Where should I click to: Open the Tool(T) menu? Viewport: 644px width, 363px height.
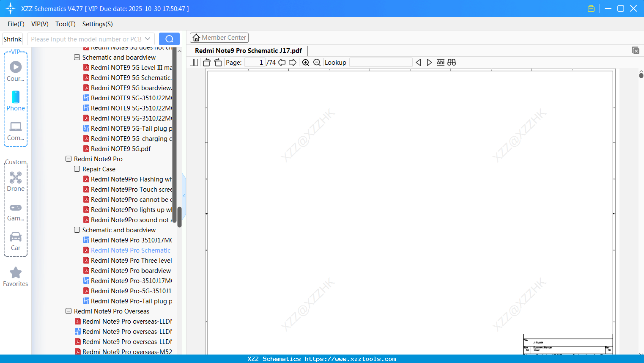(x=66, y=24)
